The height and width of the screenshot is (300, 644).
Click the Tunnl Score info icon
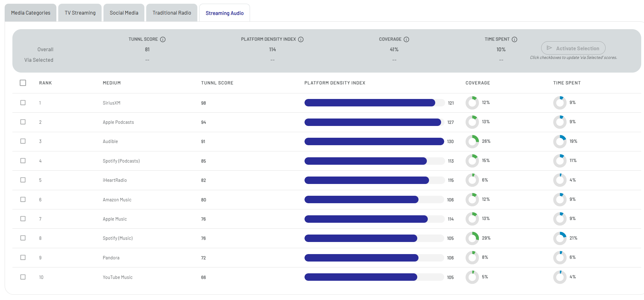(163, 39)
